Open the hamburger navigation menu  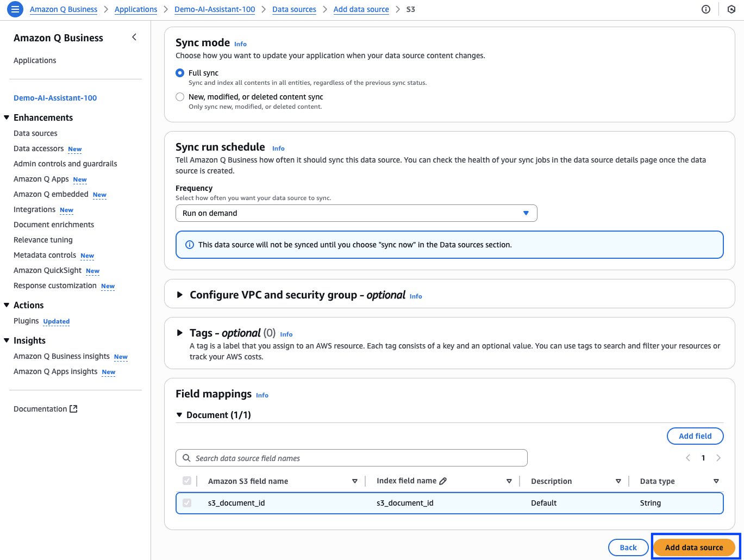(x=16, y=9)
